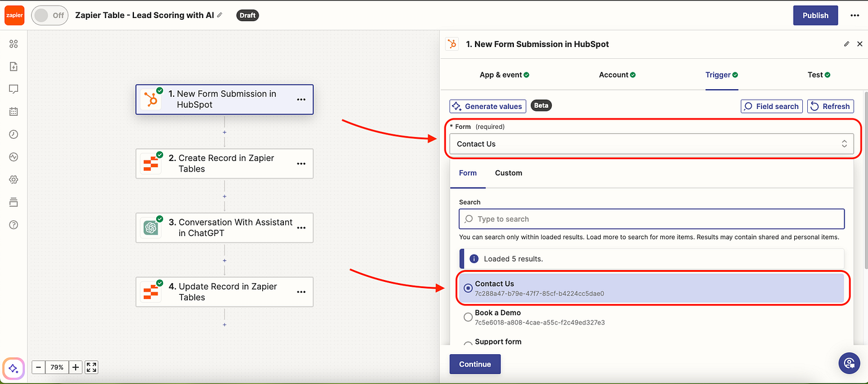Open step 4 three-dot options menu
Screen dimensions: 868x384
(x=301, y=292)
